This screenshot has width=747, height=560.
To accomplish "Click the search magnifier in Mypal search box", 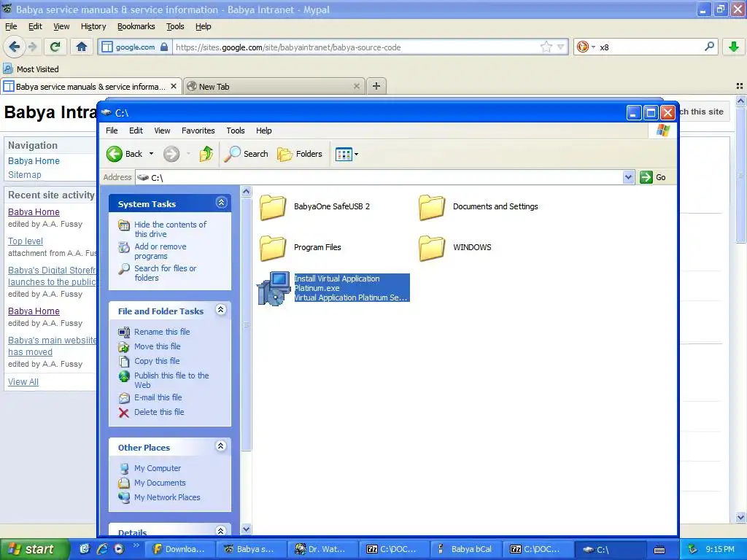I will click(x=709, y=46).
